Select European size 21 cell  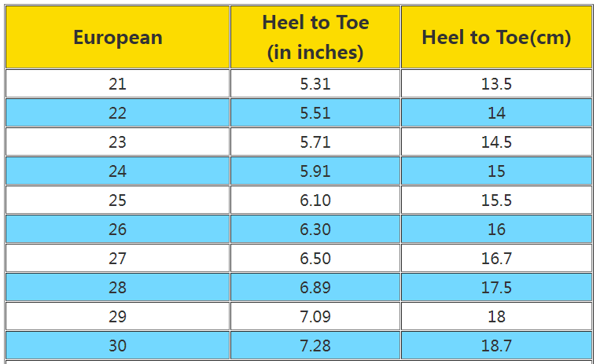[117, 83]
